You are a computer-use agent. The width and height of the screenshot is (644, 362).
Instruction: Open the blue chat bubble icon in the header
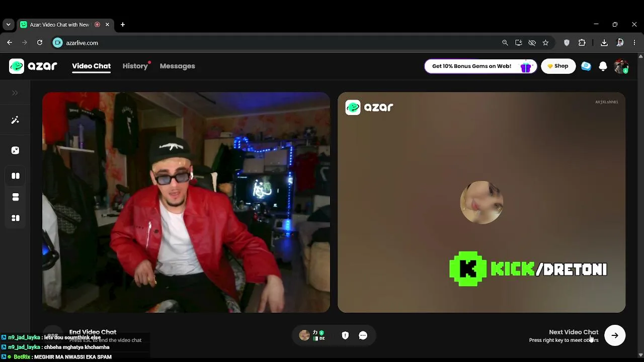[586, 66]
